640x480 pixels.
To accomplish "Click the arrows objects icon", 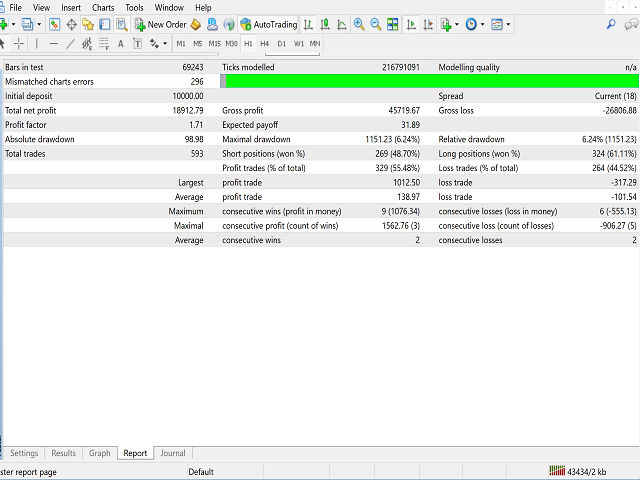I will click(154, 43).
